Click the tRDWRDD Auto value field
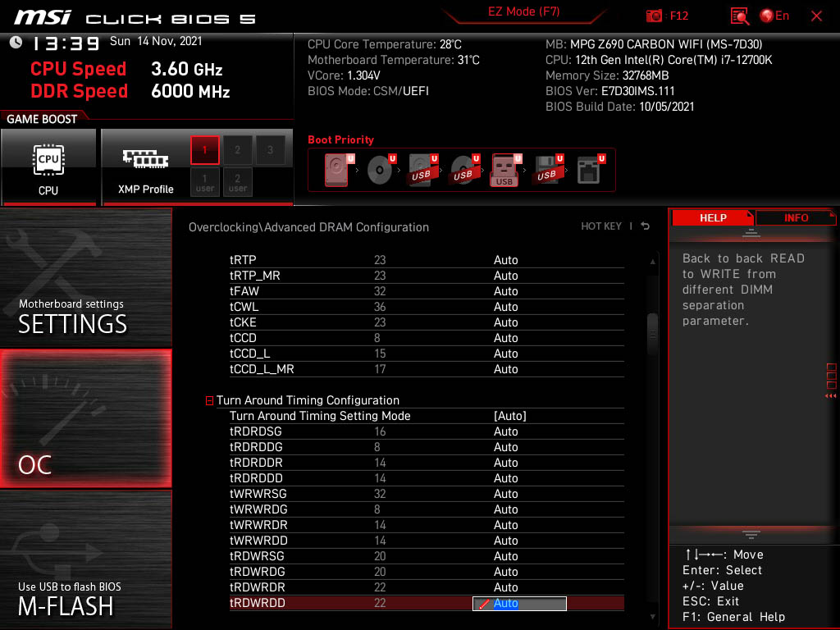Viewport: 840px width, 630px height. tap(519, 604)
